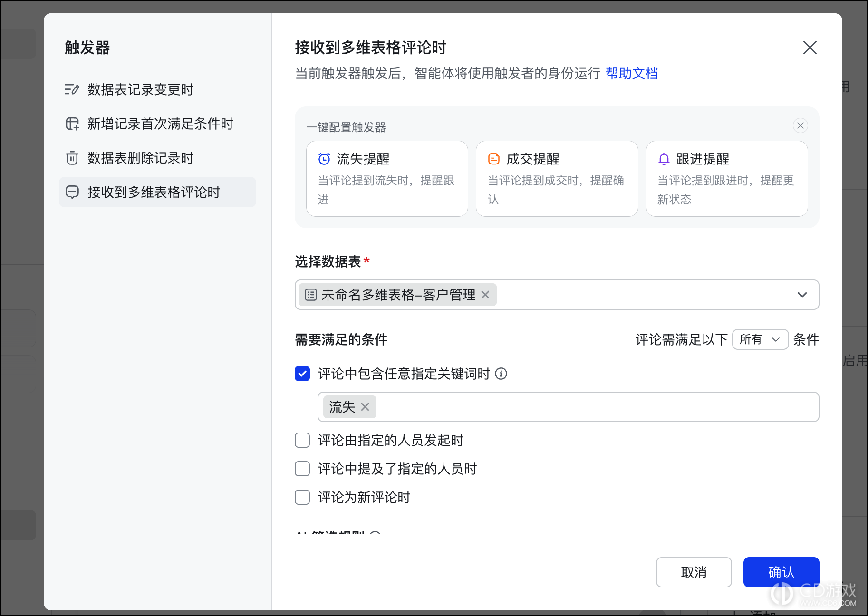Choose the 流失提醒 preset card

pos(387,179)
